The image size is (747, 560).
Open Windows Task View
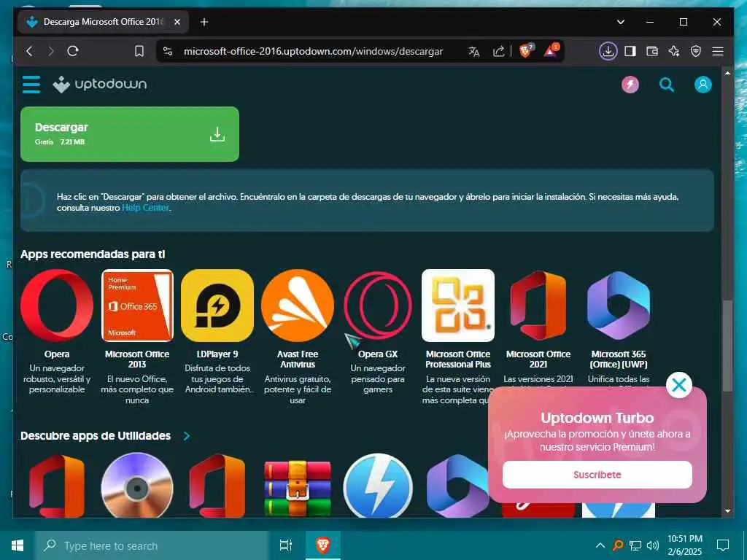pyautogui.click(x=286, y=545)
